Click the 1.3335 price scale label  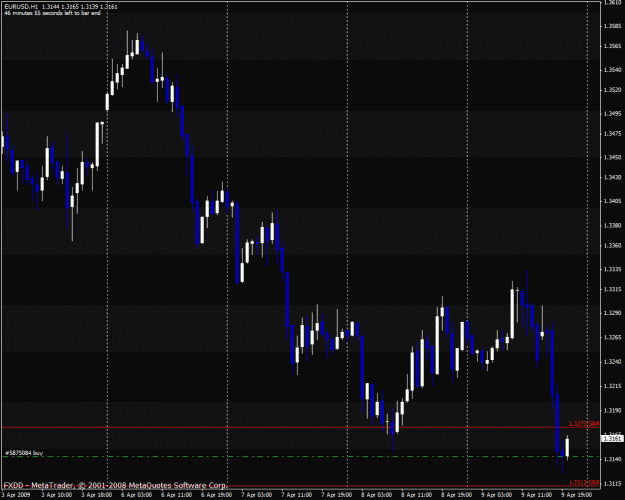[612, 269]
